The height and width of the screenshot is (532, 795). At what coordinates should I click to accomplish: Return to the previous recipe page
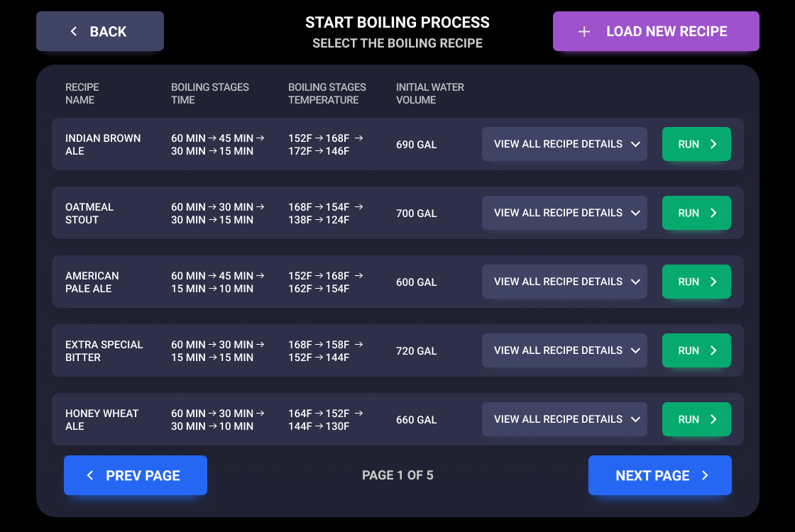coord(136,475)
